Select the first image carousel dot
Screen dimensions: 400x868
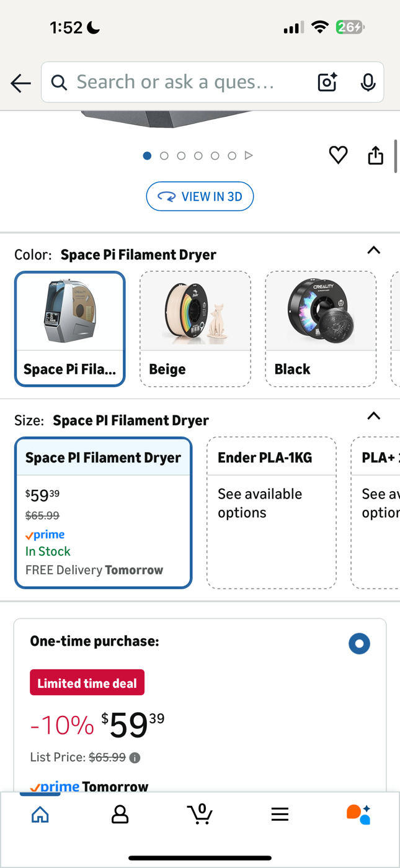(x=148, y=156)
